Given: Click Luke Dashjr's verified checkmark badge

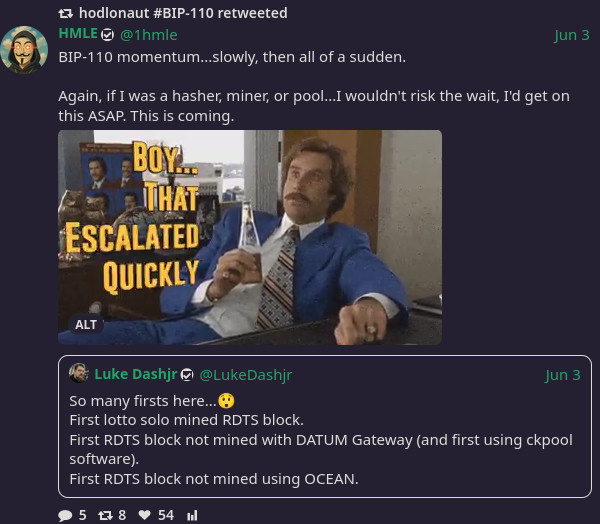Looking at the screenshot, I should (x=187, y=375).
